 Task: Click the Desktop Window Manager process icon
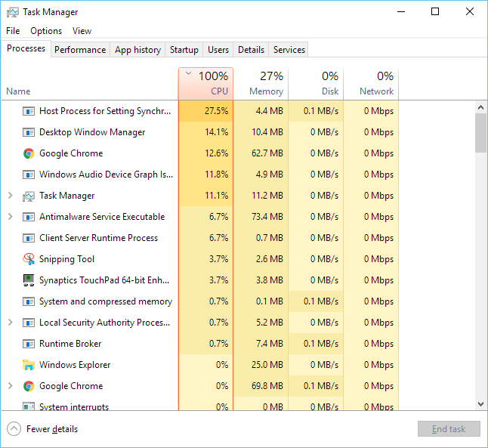[29, 132]
